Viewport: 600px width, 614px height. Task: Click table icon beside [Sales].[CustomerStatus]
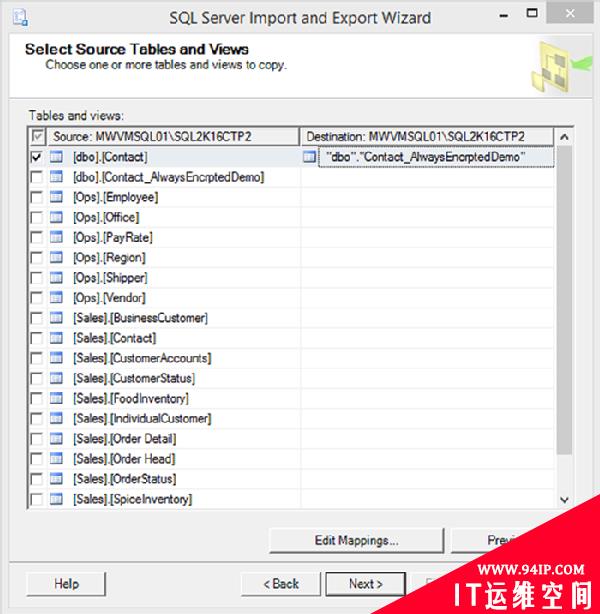click(56, 378)
